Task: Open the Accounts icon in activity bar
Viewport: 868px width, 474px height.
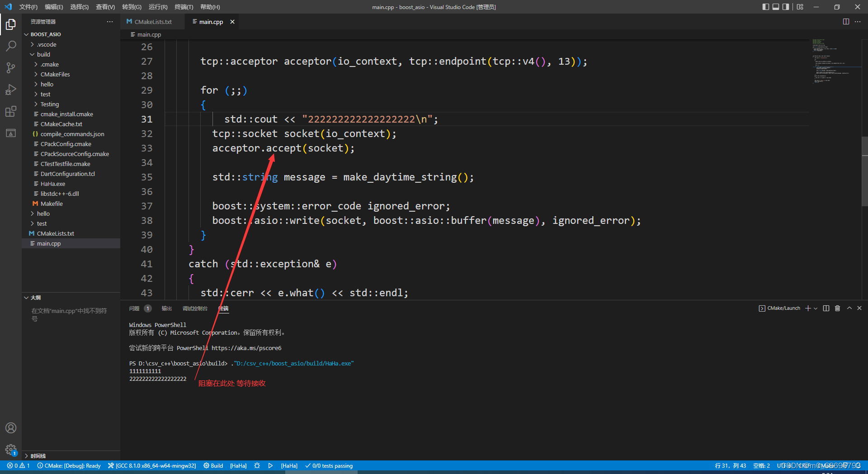Action: [x=11, y=427]
